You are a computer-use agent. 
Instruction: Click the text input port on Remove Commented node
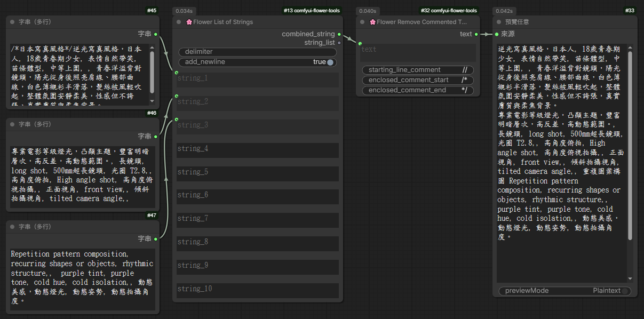[x=360, y=43]
